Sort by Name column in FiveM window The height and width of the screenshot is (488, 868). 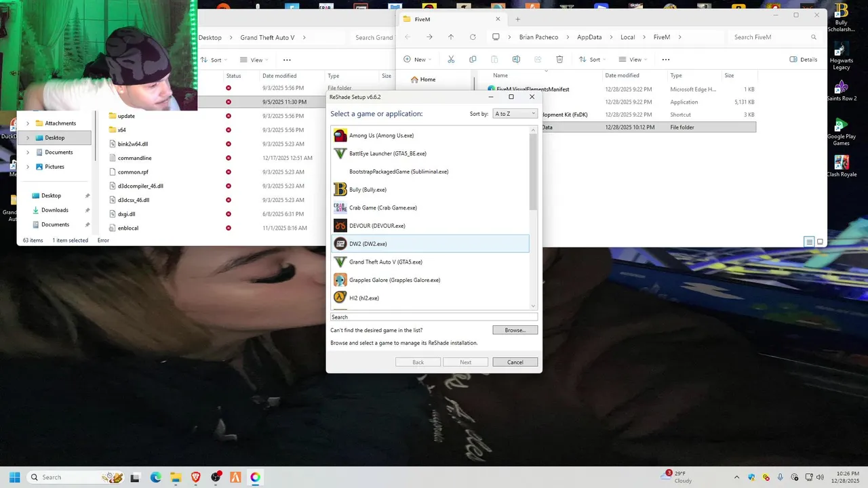500,75
